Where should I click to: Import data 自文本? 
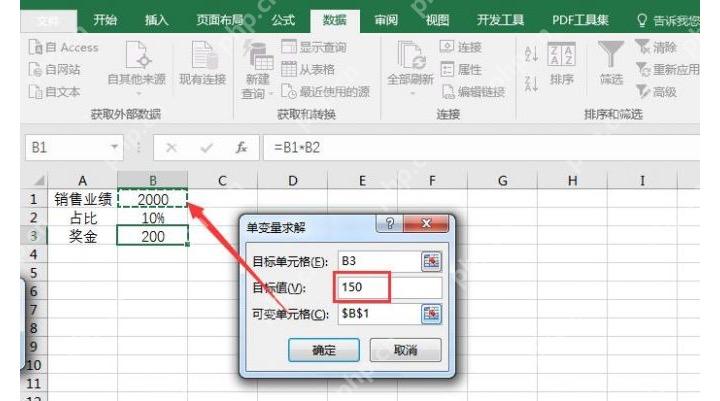(55, 91)
